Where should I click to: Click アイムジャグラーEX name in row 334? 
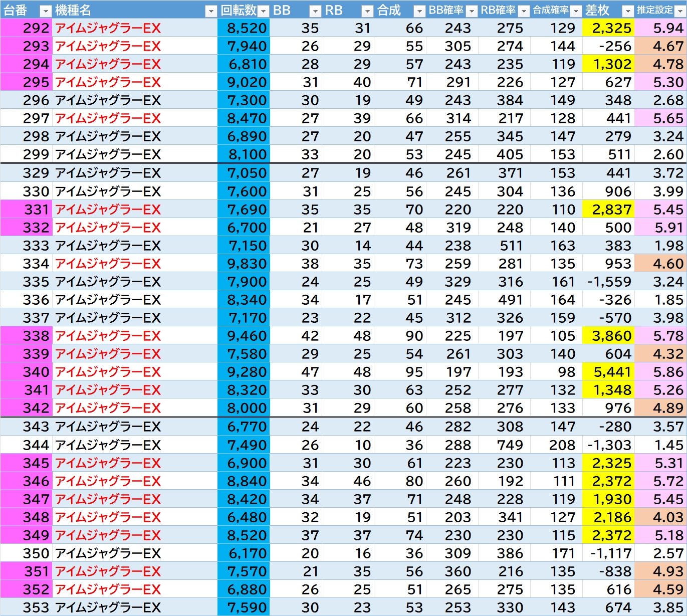[x=108, y=264]
